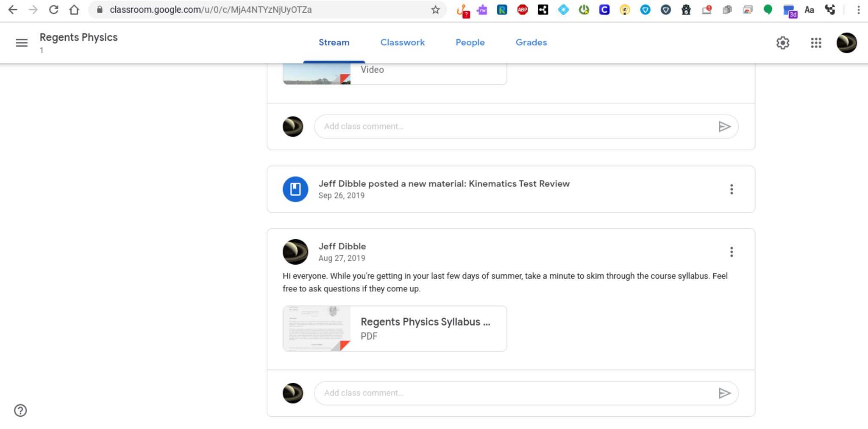Open the Grades tab
This screenshot has width=868, height=429.
[531, 42]
